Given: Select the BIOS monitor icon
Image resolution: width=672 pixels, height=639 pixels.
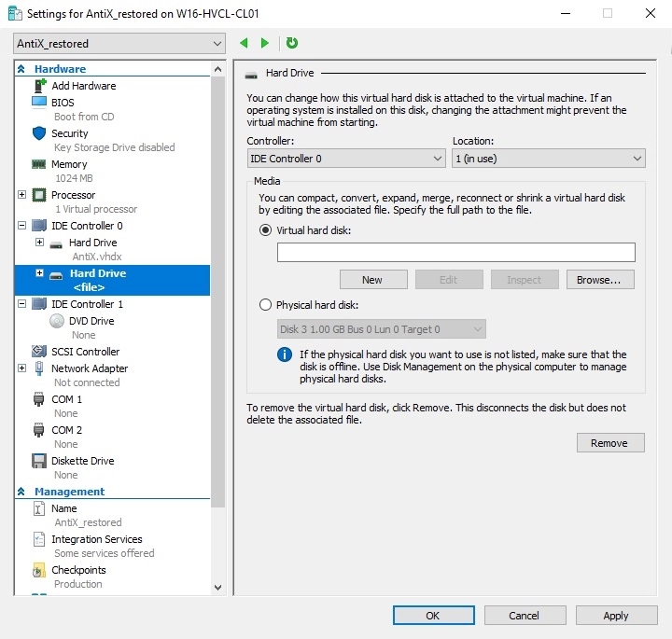Looking at the screenshot, I should click(x=39, y=103).
